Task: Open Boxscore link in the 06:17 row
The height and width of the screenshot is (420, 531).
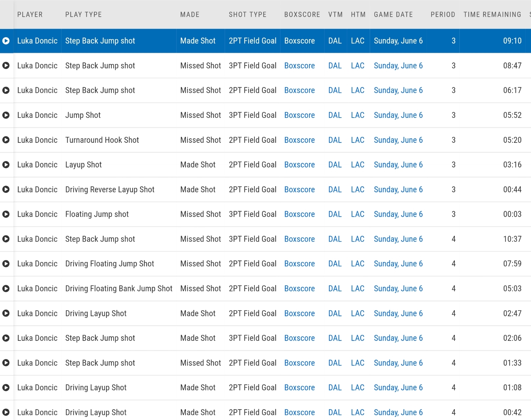Action: (299, 90)
